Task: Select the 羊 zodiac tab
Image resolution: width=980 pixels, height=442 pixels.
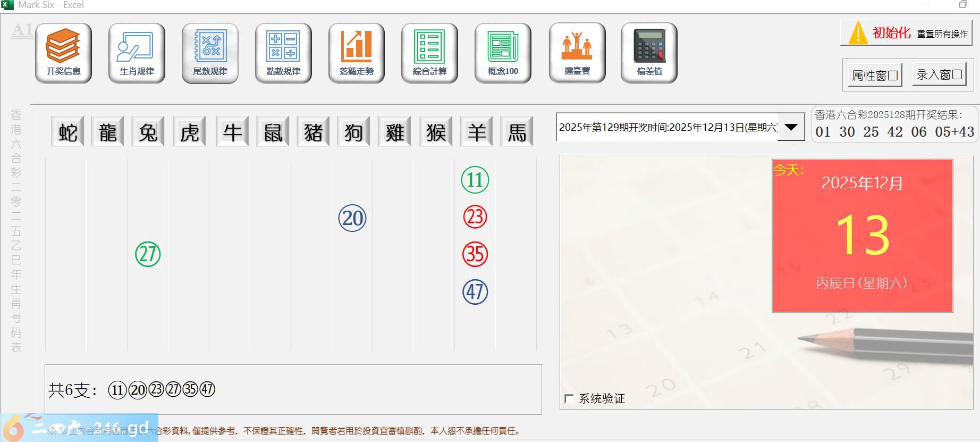Action: pos(476,132)
